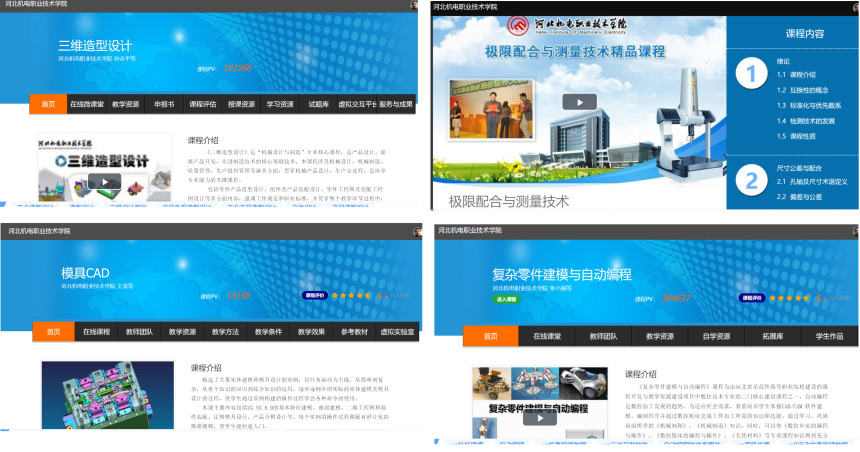Click page view count 14156
Image resolution: width=860 pixels, height=452 pixels.
pyautogui.click(x=238, y=295)
